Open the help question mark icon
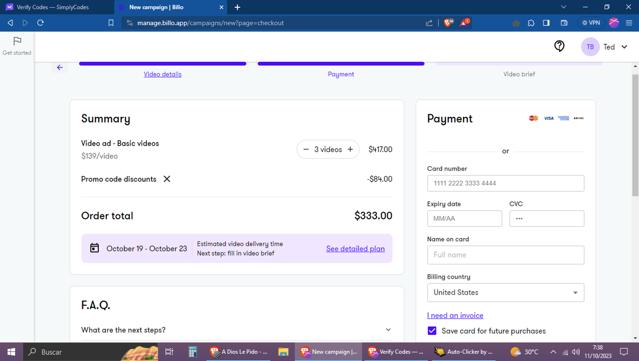639x361 pixels. (x=559, y=46)
